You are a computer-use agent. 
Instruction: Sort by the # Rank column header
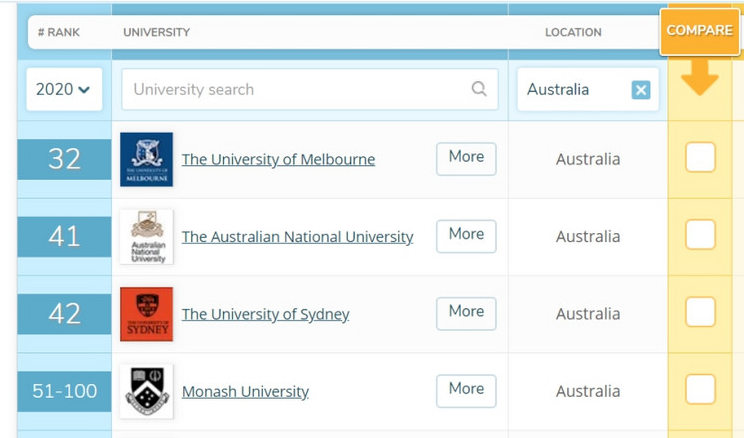[59, 32]
